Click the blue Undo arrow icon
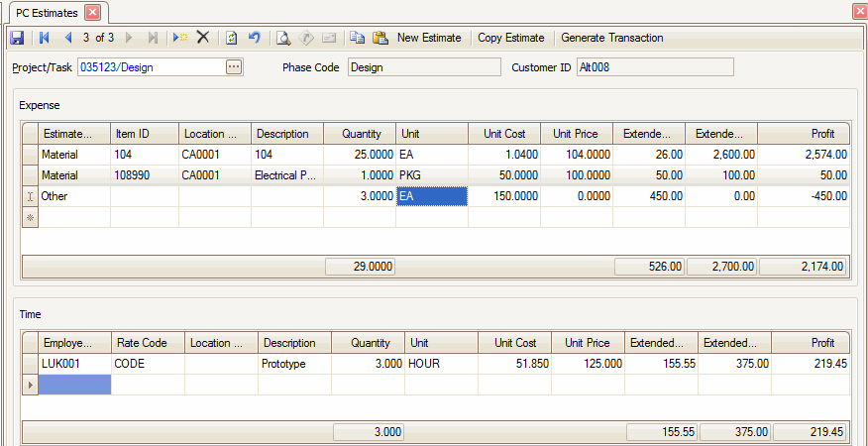Viewport: 868px width, 446px height. click(255, 38)
